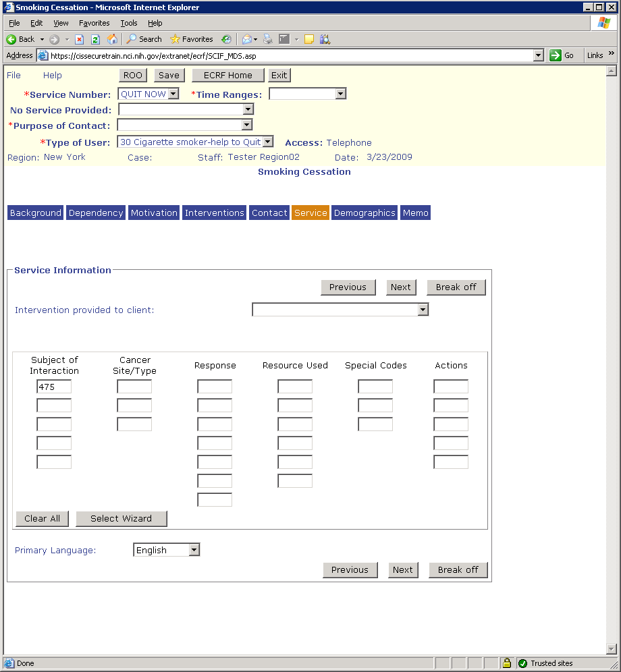Open the Back button history dropdown arrow
This screenshot has width=621, height=672.
tap(42, 39)
